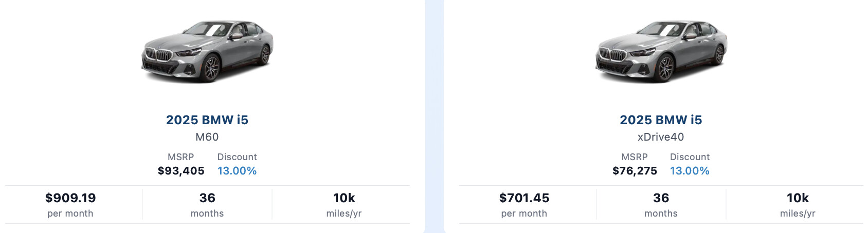The height and width of the screenshot is (233, 868).
Task: Select the M60 trim label
Action: click(x=207, y=137)
